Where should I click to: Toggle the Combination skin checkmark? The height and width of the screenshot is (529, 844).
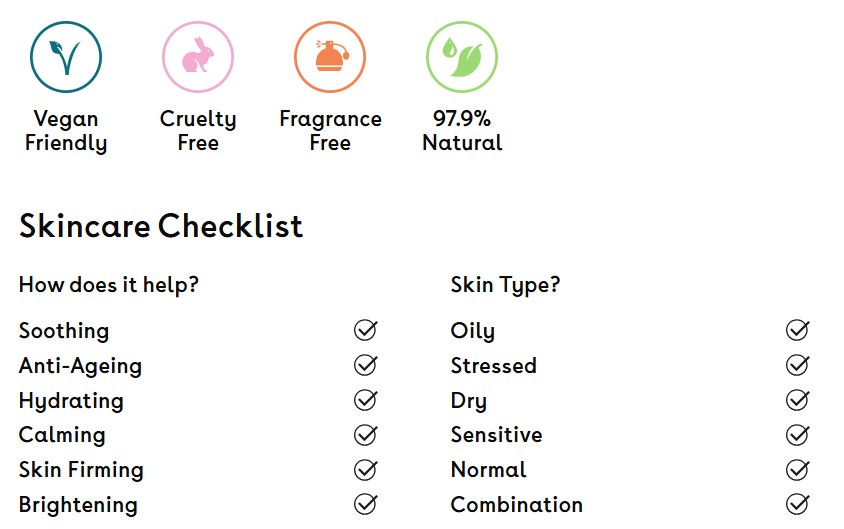(x=798, y=504)
